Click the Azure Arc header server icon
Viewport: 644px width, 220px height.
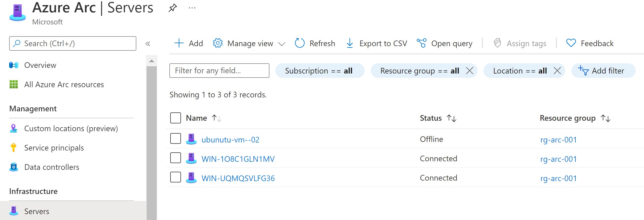[18, 13]
